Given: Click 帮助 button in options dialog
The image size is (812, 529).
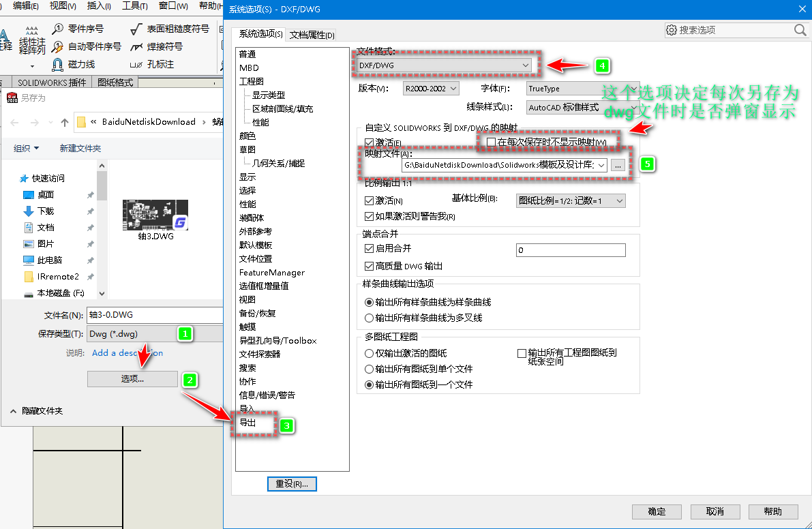Looking at the screenshot, I should pyautogui.click(x=772, y=511).
